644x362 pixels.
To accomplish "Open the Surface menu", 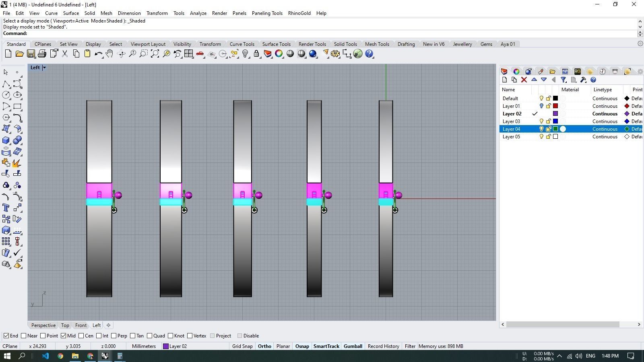I will (x=71, y=13).
